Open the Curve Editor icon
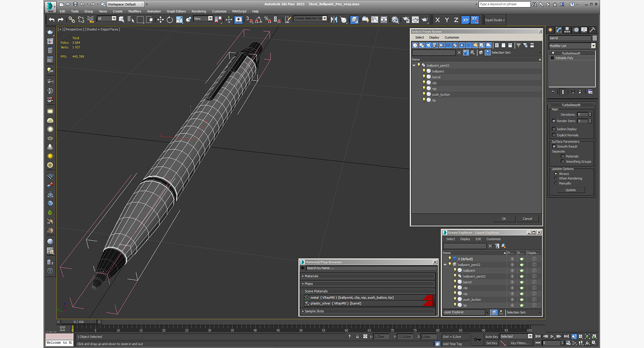The height and width of the screenshot is (348, 644). pyautogui.click(x=374, y=20)
